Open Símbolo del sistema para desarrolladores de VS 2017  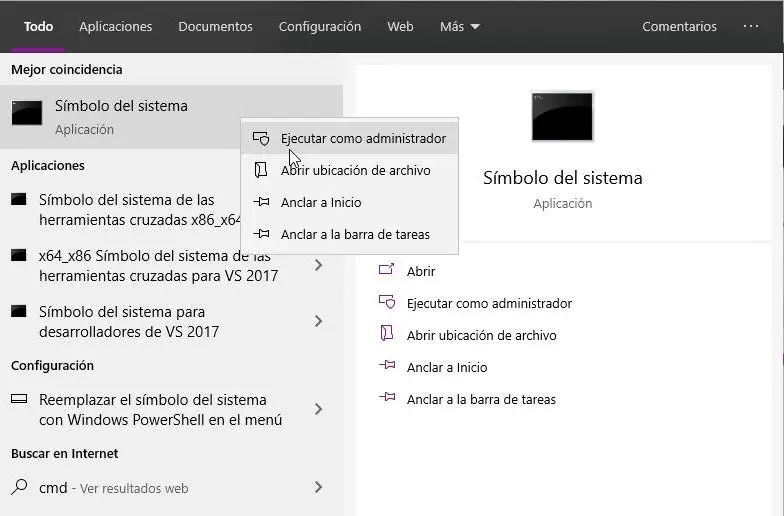[x=129, y=322]
